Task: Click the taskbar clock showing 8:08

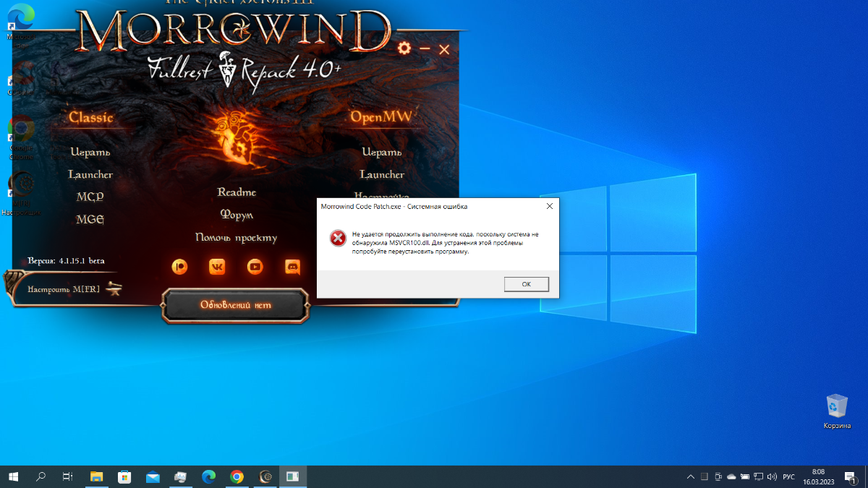Action: click(x=818, y=477)
